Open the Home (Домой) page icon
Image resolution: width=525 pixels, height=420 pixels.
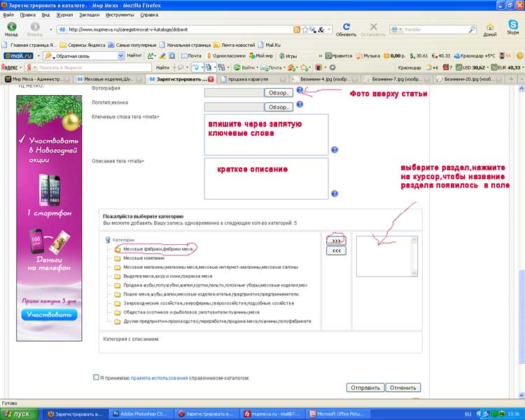(490, 28)
